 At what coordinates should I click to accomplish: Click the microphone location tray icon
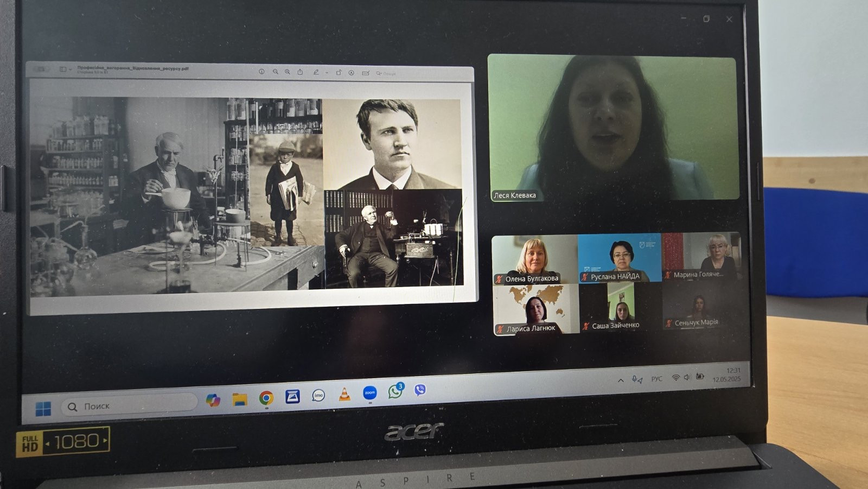click(637, 379)
